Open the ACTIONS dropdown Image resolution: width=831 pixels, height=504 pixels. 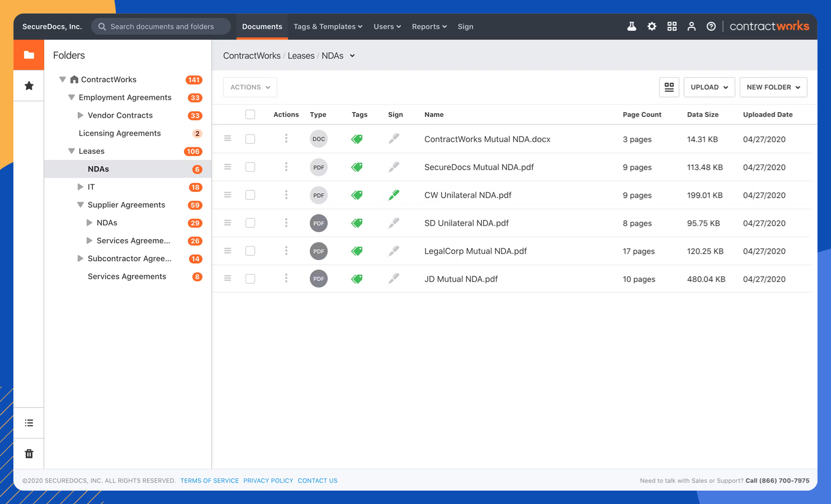[x=250, y=87]
